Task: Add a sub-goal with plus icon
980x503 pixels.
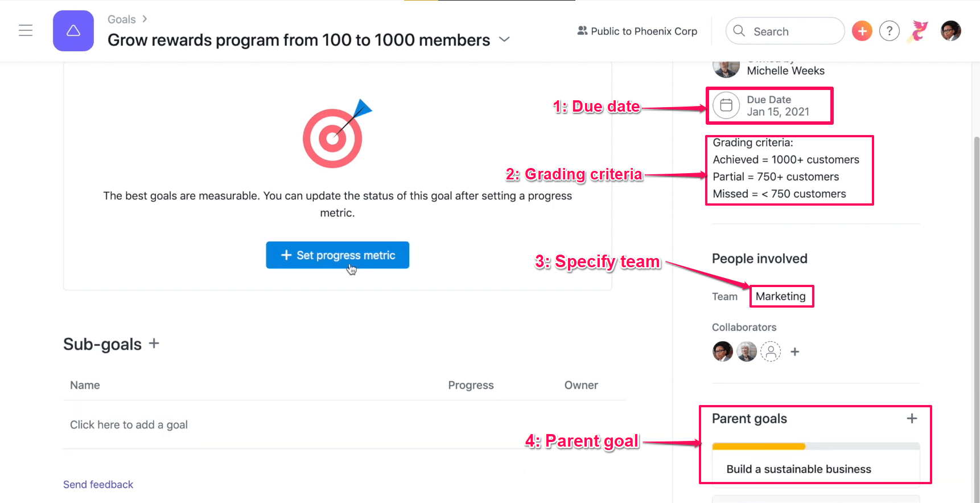Action: (154, 343)
